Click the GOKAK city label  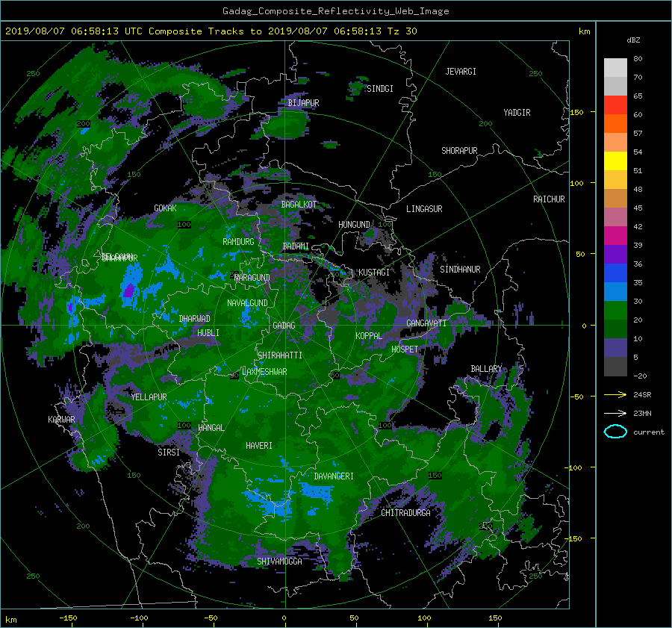pos(165,208)
